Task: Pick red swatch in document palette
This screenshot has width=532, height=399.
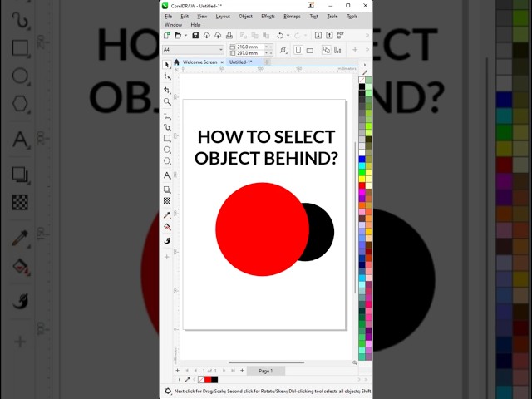Action: coord(208,380)
